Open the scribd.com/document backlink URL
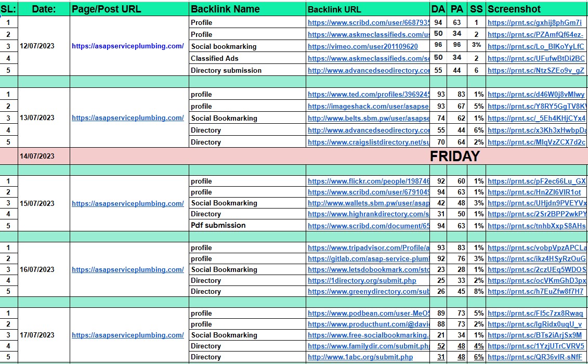 click(368, 226)
